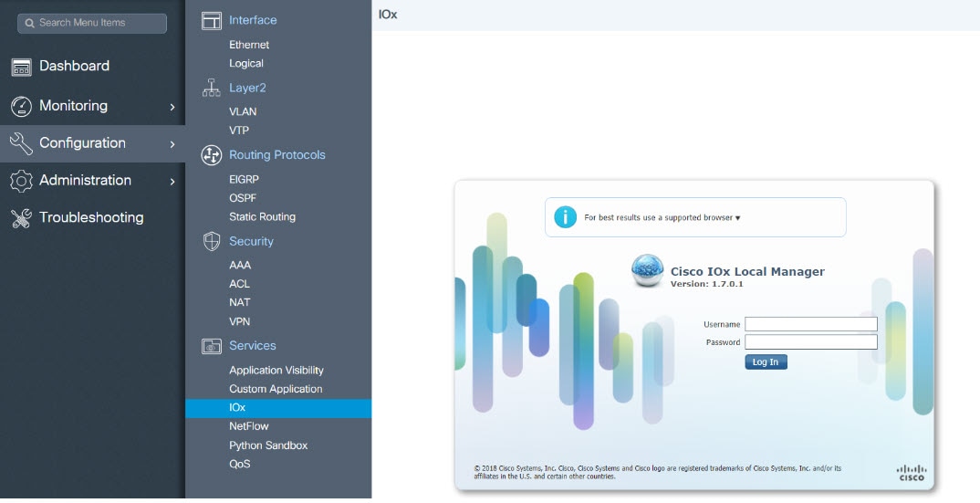Screen dimensions: 980x503
Task: Open the Troubleshooting menu item
Action: coord(92,217)
